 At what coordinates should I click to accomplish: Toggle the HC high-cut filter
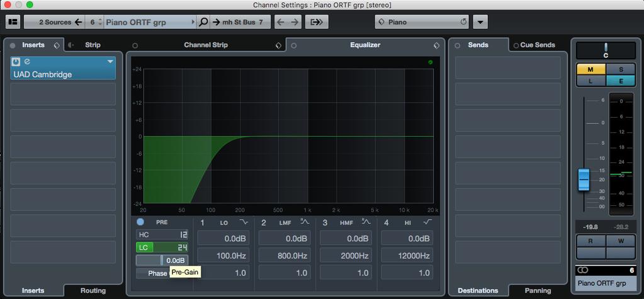point(144,235)
